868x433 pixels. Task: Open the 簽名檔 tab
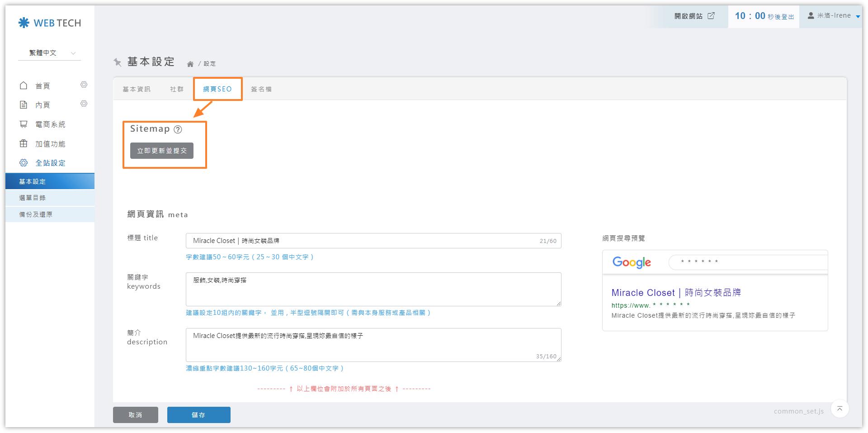pos(261,89)
